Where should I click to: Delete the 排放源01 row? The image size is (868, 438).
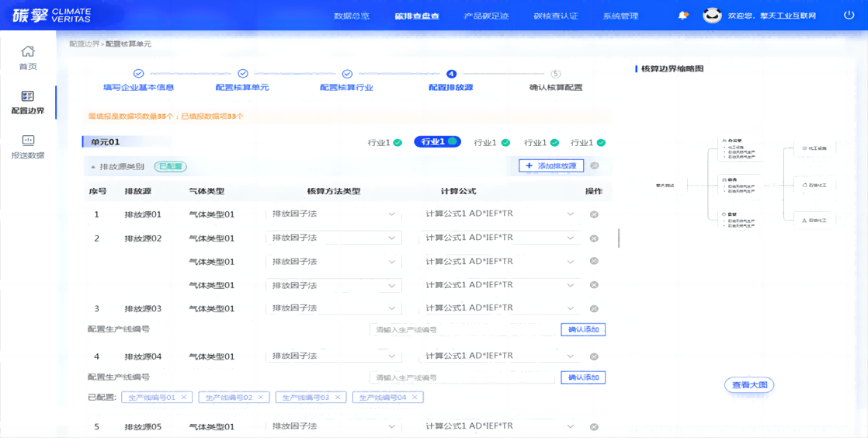(x=594, y=214)
